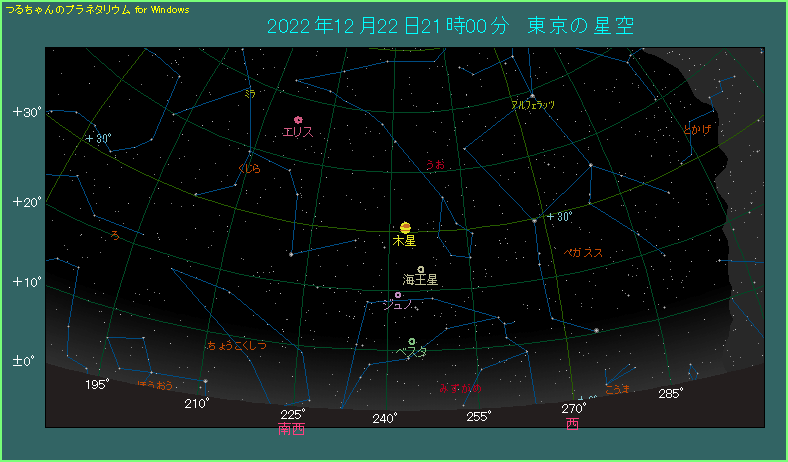Select the くじら constellation label
This screenshot has height=462, width=788.
click(x=248, y=169)
